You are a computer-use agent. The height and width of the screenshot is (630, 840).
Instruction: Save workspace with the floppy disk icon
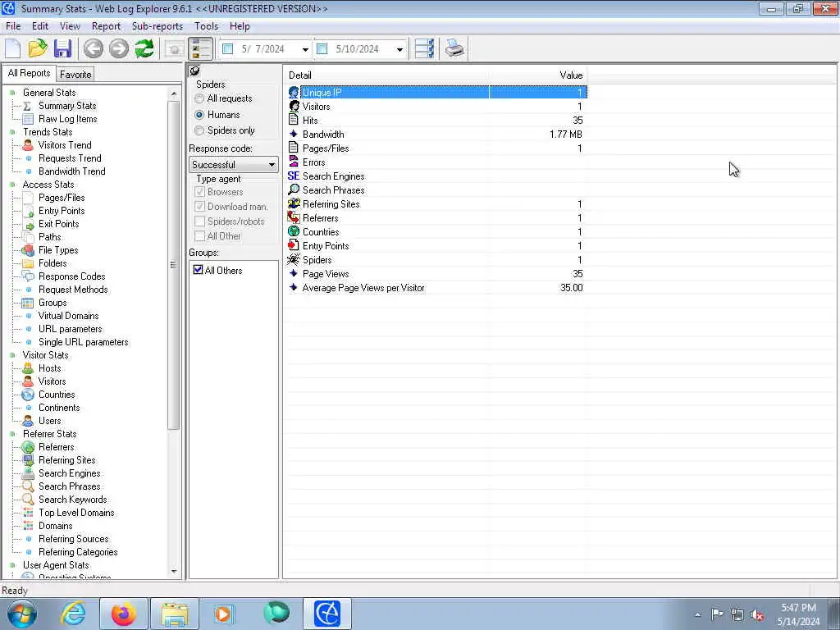click(x=62, y=48)
